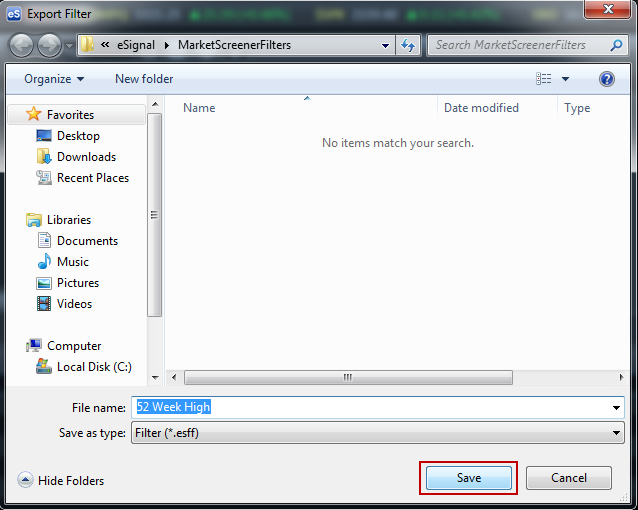Click the Favorites star icon
Image resolution: width=638 pixels, height=510 pixels.
click(33, 114)
